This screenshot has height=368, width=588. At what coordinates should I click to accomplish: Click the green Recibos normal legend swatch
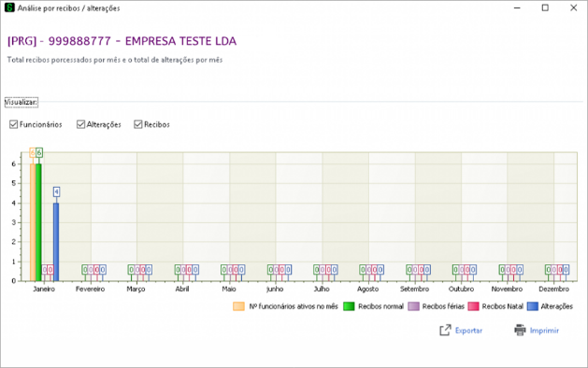(349, 306)
